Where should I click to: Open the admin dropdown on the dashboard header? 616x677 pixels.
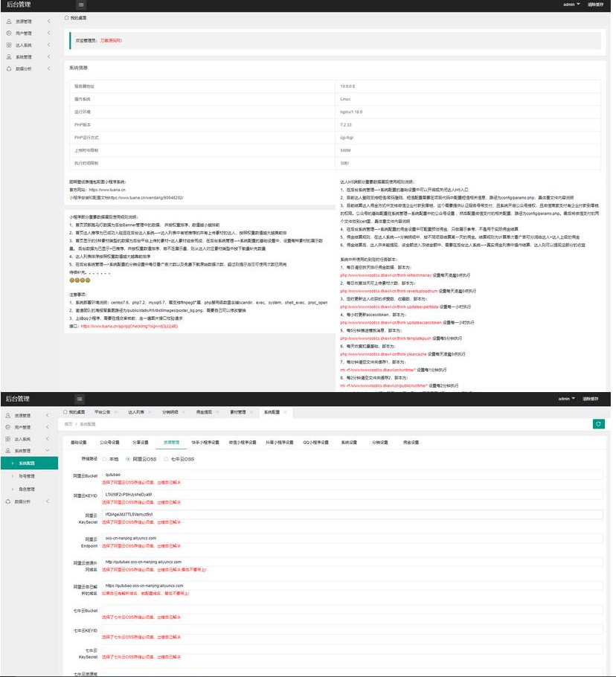571,4
